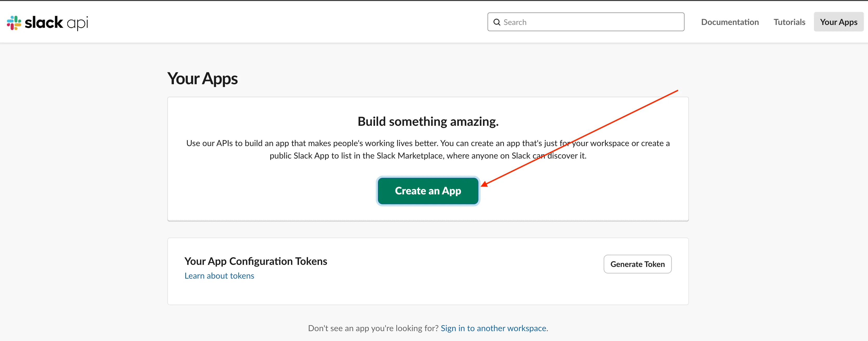
Task: Click the Build something amazing heading
Action: point(428,121)
